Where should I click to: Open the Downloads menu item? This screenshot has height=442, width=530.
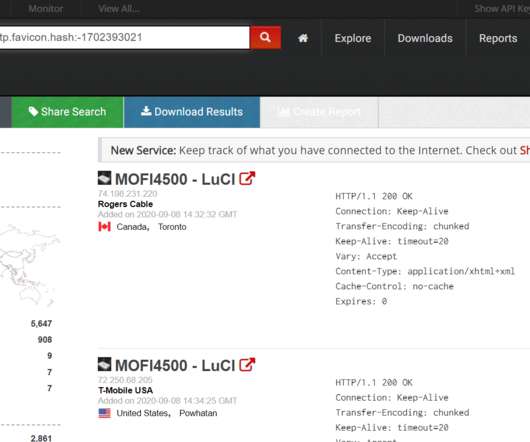pyautogui.click(x=425, y=38)
